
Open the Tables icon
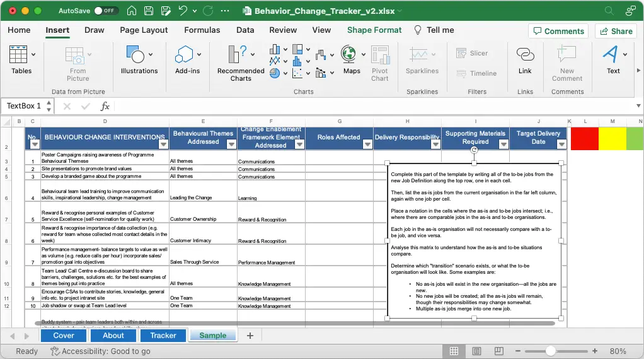18,54
